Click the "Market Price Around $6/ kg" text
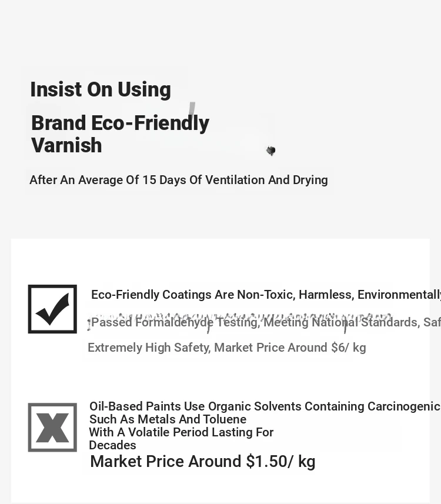The image size is (441, 504). (x=290, y=348)
